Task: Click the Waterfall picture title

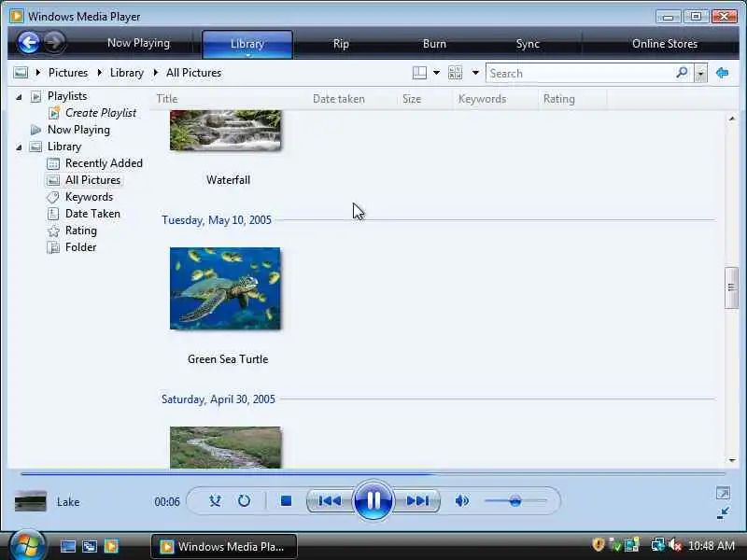Action: (228, 180)
